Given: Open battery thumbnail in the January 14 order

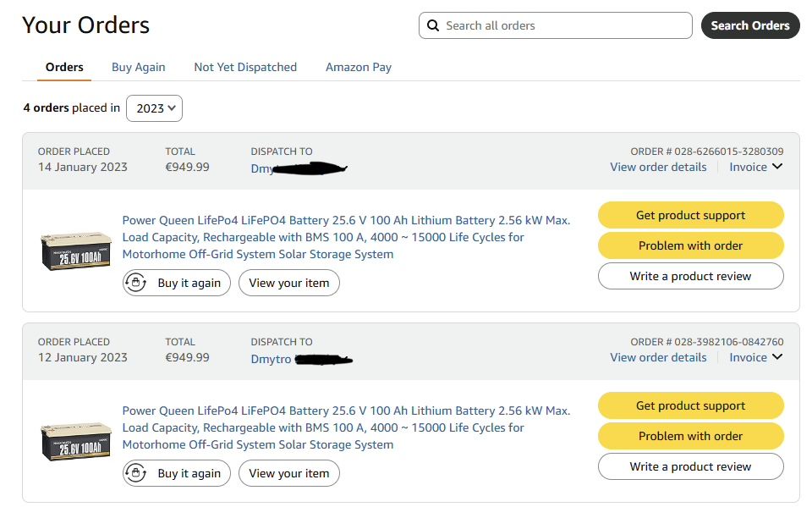Looking at the screenshot, I should (76, 251).
